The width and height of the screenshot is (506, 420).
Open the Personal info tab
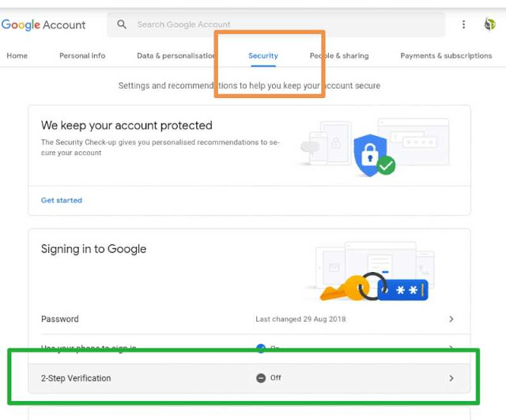pos(82,56)
